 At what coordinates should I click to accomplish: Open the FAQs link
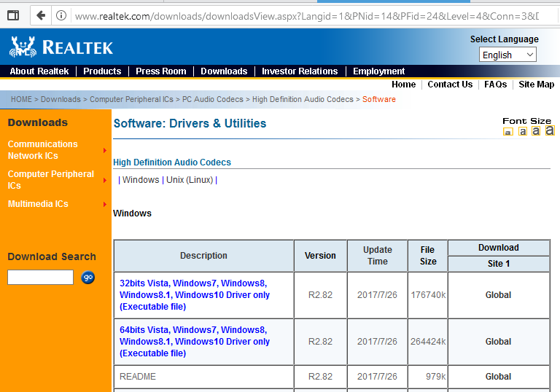pyautogui.click(x=495, y=85)
